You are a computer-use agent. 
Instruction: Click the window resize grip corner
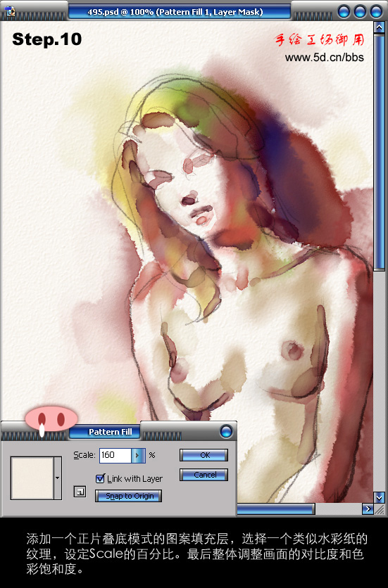380,509
